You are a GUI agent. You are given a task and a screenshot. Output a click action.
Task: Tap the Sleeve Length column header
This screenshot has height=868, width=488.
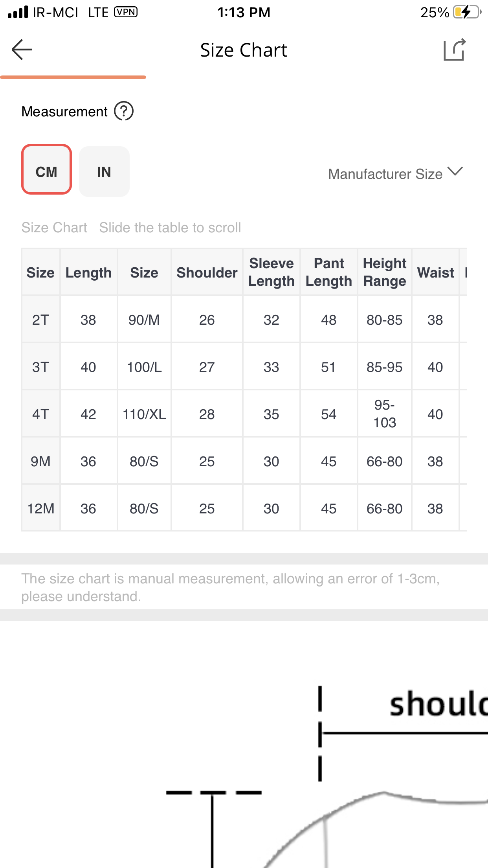point(272,272)
